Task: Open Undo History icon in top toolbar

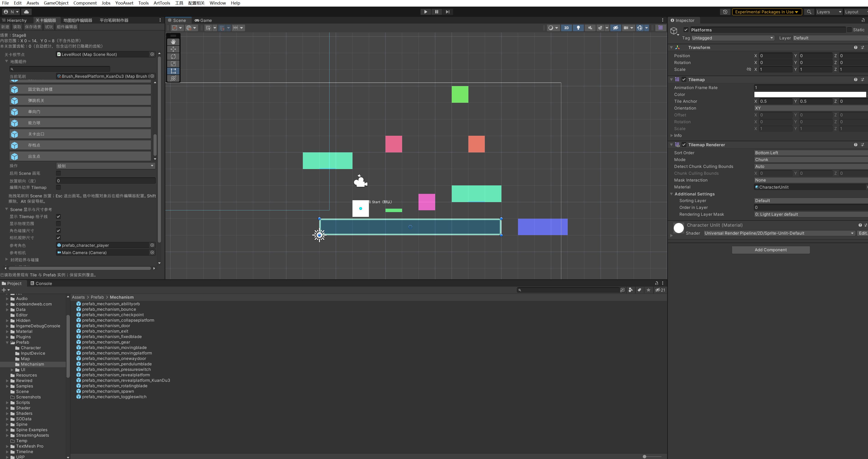Action: click(x=725, y=12)
